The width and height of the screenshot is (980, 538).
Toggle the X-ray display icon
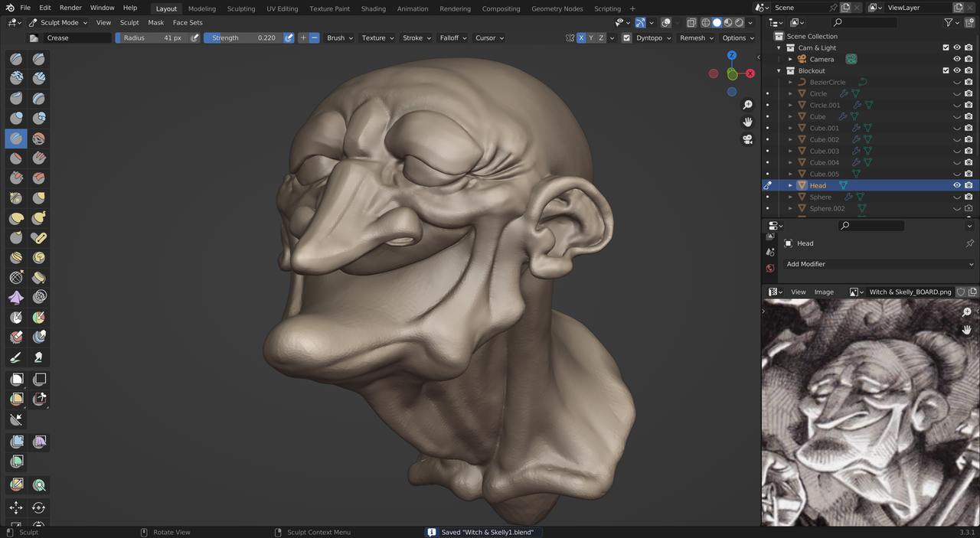[x=691, y=23]
